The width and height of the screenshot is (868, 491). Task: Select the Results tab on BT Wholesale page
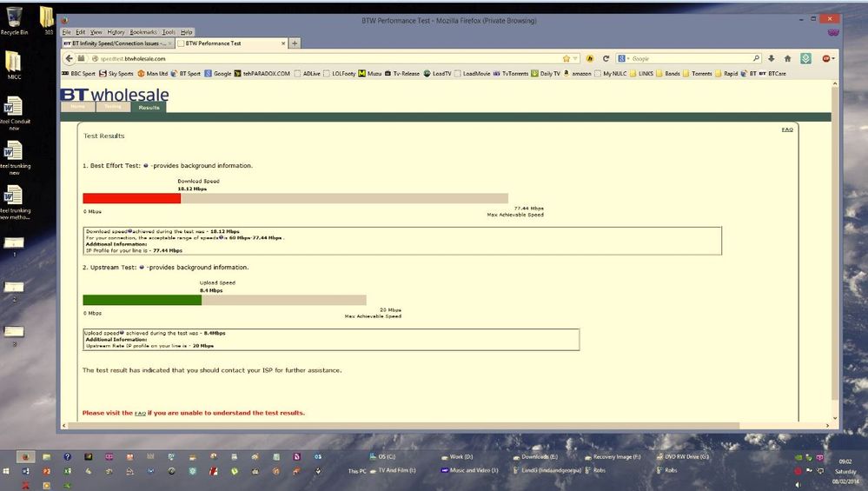pos(149,108)
